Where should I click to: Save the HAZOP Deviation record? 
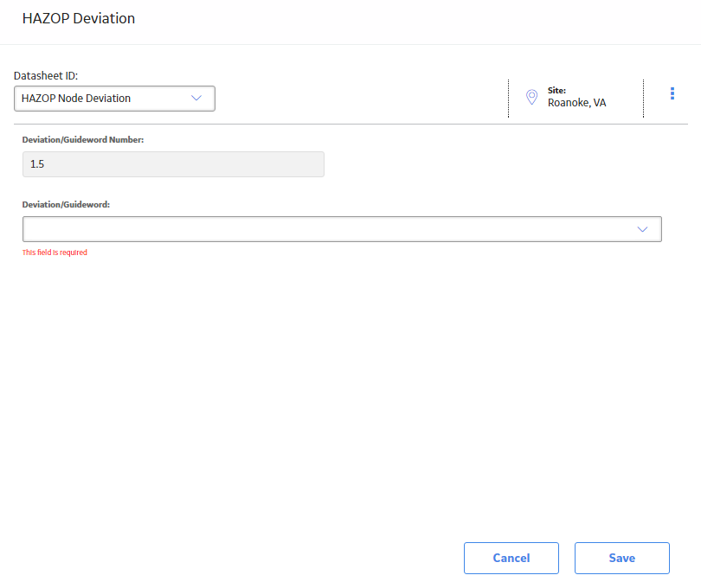point(622,558)
